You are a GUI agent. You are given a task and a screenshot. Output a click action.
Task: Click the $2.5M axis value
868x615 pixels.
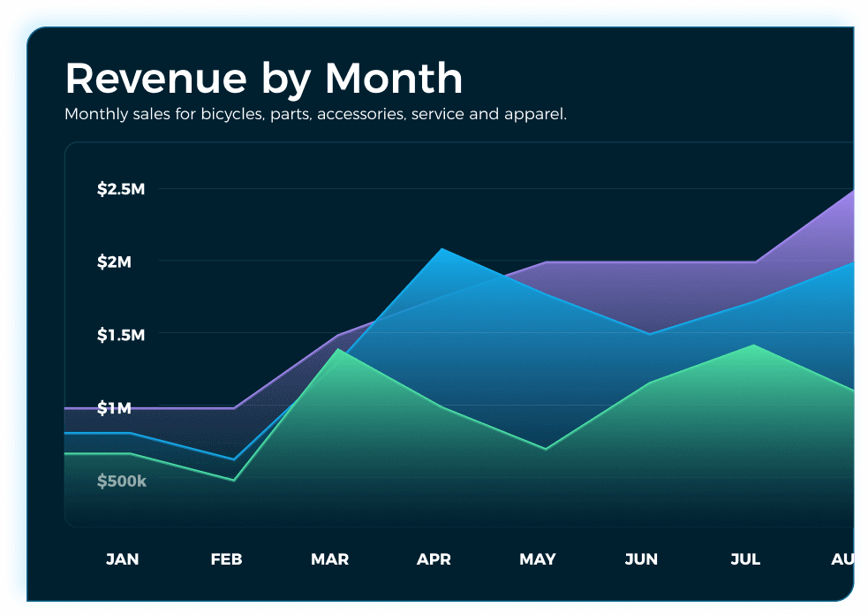coord(121,188)
